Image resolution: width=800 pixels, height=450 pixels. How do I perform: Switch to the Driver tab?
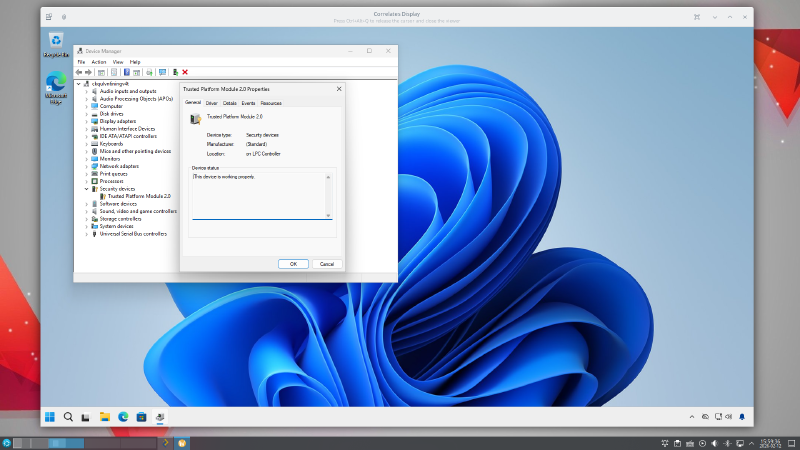point(211,103)
